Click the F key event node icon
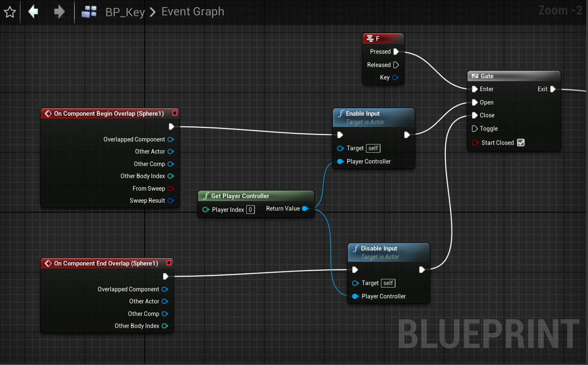The height and width of the screenshot is (365, 588). 370,39
